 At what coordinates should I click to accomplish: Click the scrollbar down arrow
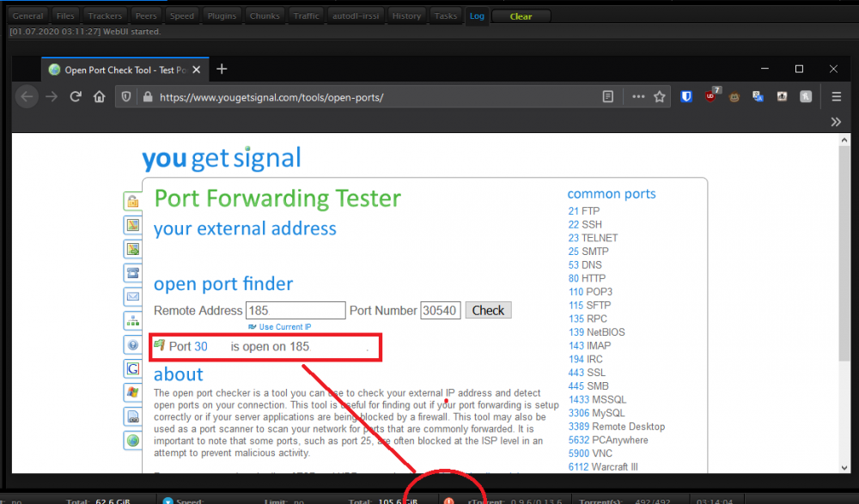[x=844, y=467]
